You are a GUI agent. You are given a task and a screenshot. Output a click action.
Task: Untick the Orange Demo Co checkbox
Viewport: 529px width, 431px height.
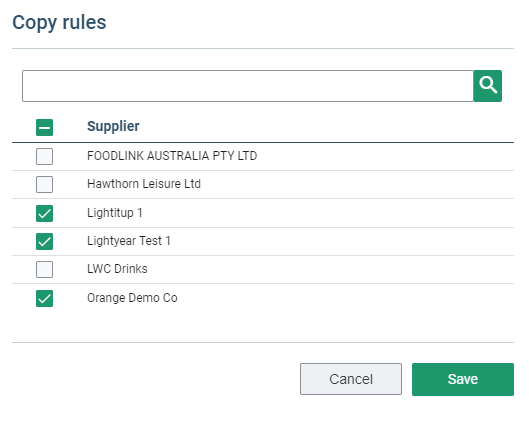tap(45, 298)
